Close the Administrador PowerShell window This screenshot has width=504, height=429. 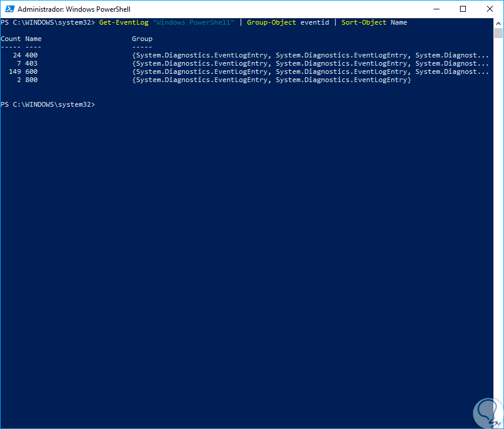pyautogui.click(x=489, y=9)
